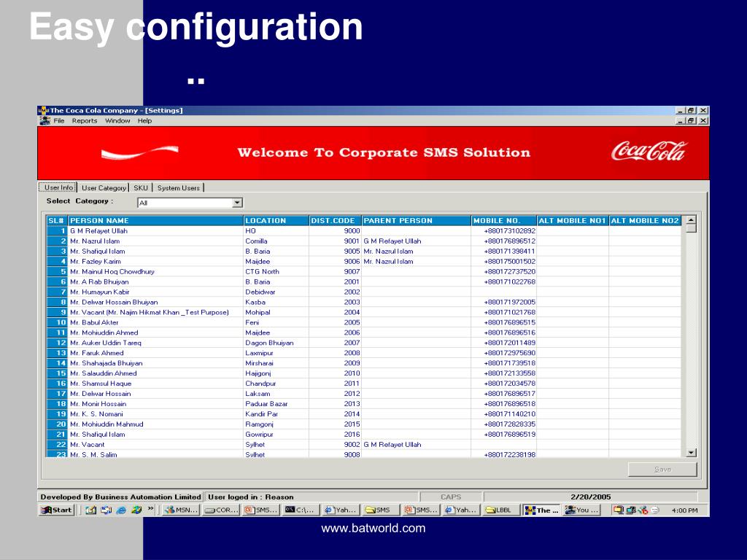Click the taskbar clock showing 4:00 PM
This screenshot has width=747, height=560.
pos(684,510)
